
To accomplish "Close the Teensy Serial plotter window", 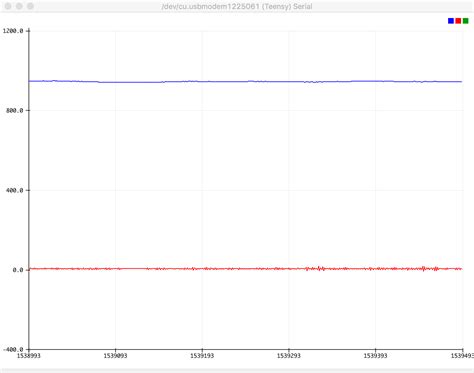I will click(8, 6).
